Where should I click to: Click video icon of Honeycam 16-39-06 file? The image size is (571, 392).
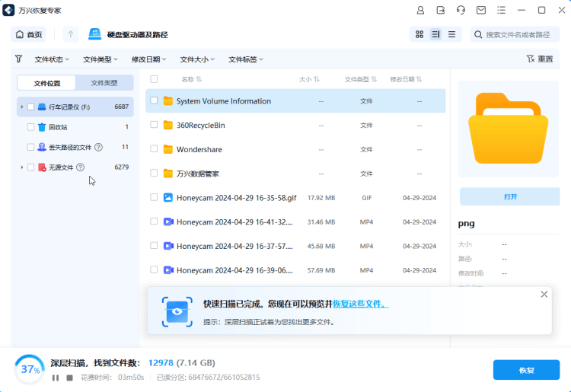[x=168, y=270]
